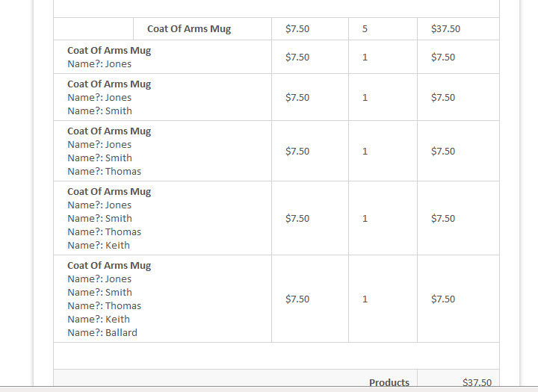This screenshot has width=538, height=392.
Task: Click the quantity of the mug ending with Ballard
Action: (x=365, y=299)
